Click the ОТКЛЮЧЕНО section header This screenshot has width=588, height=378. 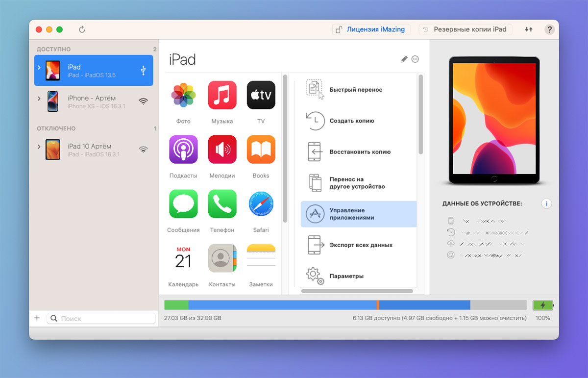click(56, 128)
